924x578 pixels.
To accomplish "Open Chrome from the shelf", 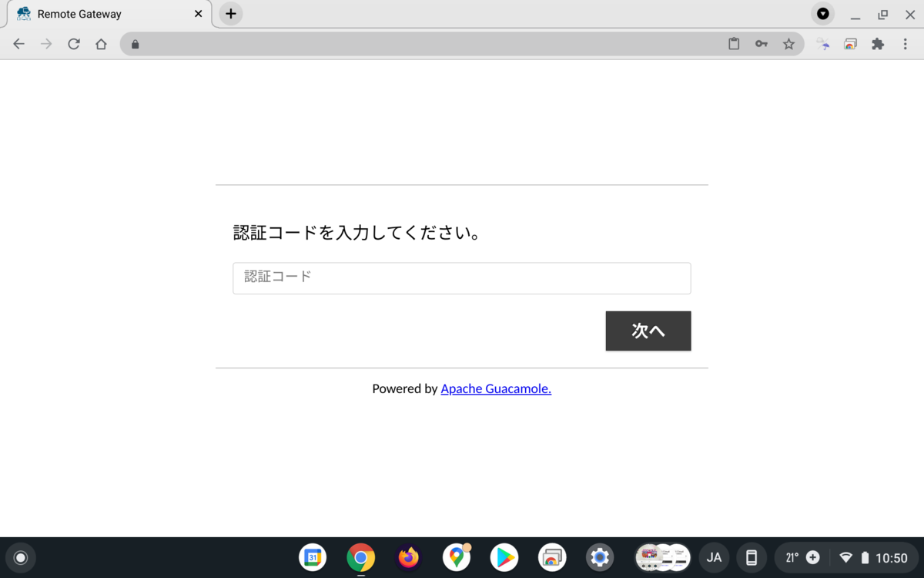I will click(360, 557).
